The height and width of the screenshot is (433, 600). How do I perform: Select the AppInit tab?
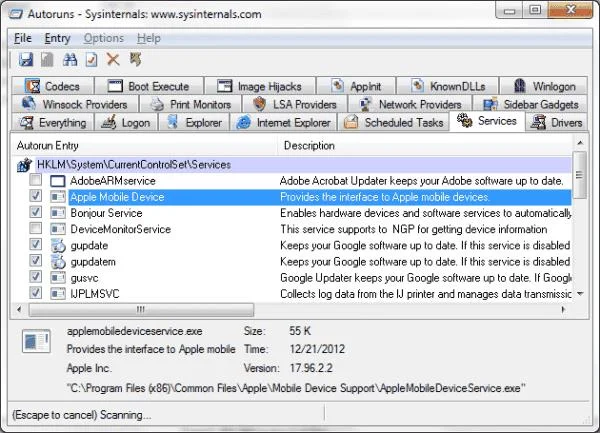(x=356, y=86)
